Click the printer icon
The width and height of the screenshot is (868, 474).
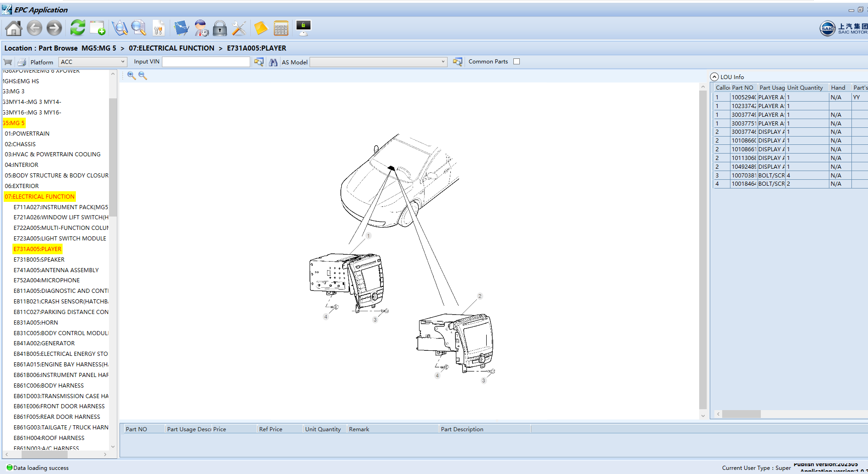pyautogui.click(x=22, y=62)
